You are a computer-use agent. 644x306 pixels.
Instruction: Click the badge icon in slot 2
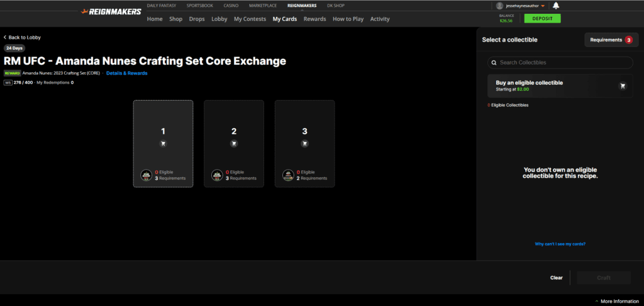pyautogui.click(x=217, y=175)
